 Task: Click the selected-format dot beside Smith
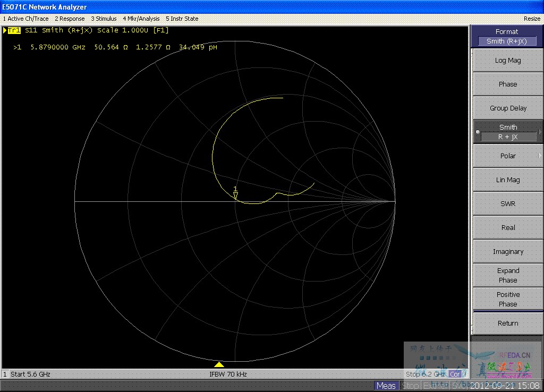point(478,132)
